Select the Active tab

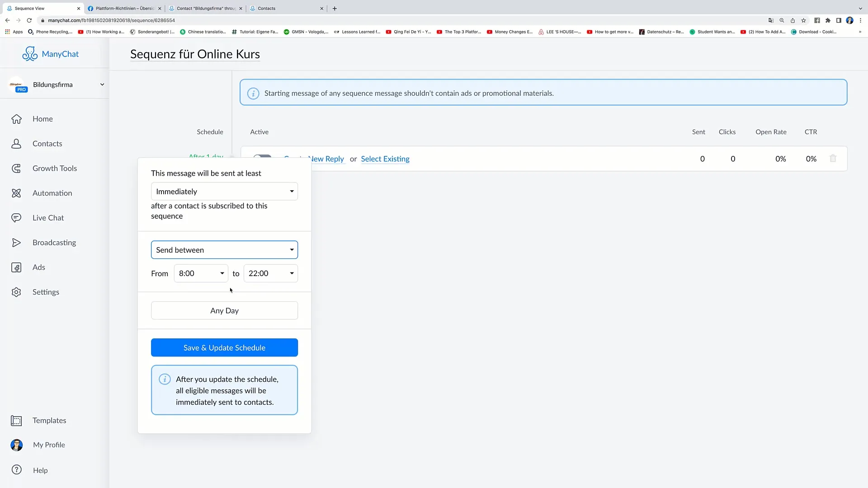coord(259,131)
